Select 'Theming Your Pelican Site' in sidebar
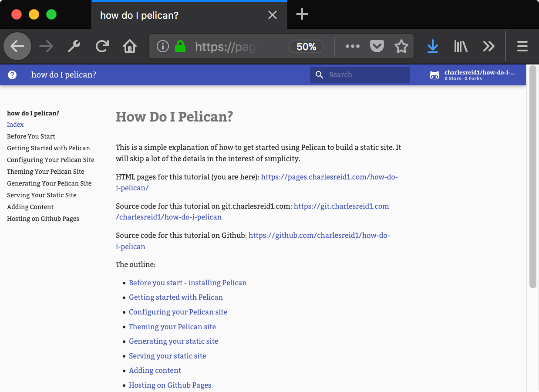This screenshot has width=539, height=392. tap(46, 172)
